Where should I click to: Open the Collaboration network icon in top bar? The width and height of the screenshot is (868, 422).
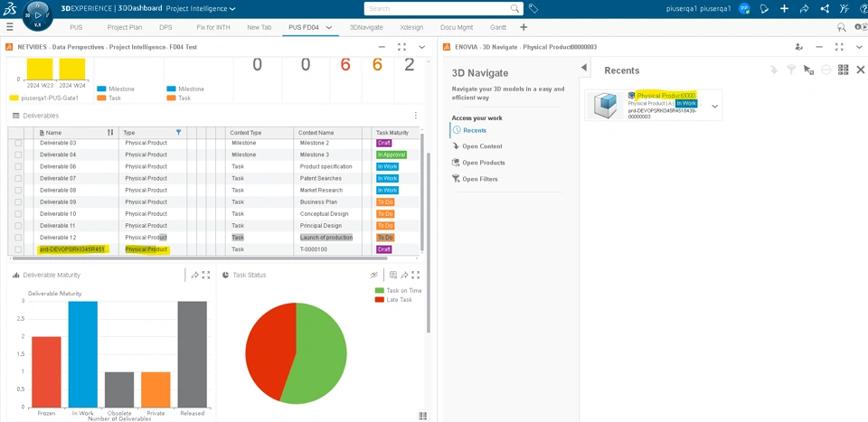coord(825,8)
